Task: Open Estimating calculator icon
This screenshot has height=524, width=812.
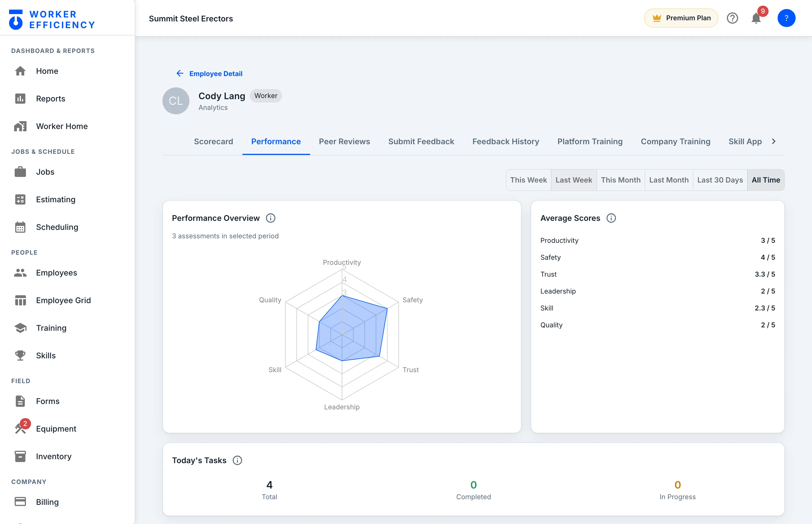Action: click(20, 199)
